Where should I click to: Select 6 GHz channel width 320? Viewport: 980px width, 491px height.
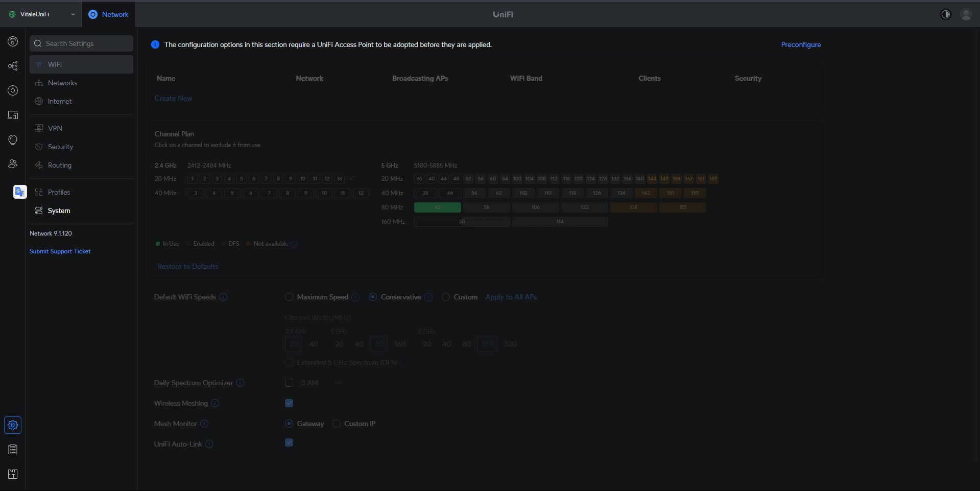tap(510, 344)
